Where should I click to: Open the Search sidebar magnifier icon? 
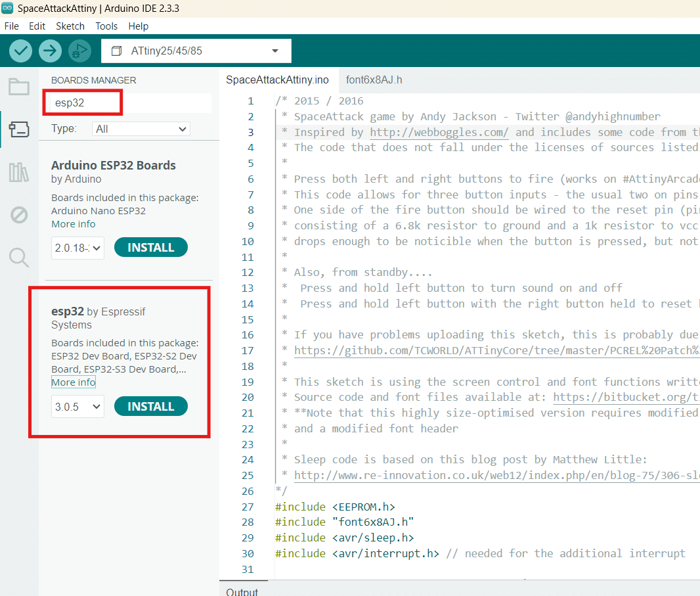[x=19, y=258]
